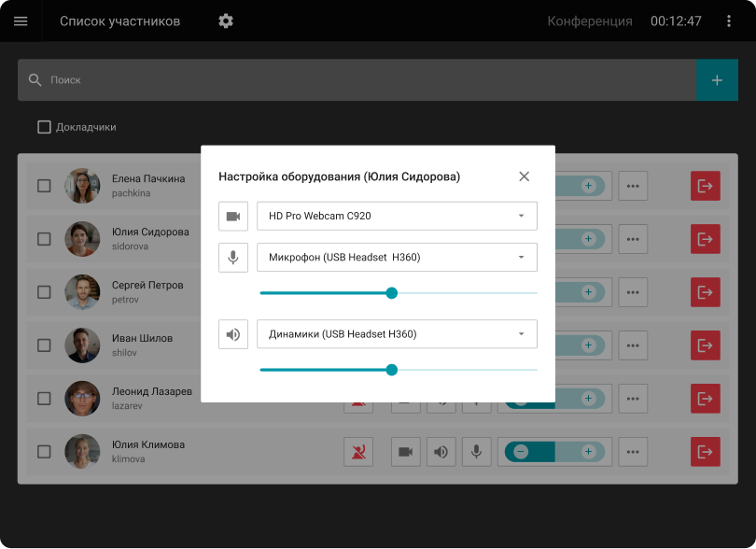The height and width of the screenshot is (549, 756).
Task: Click camera icon in equipment dialog
Action: click(233, 216)
